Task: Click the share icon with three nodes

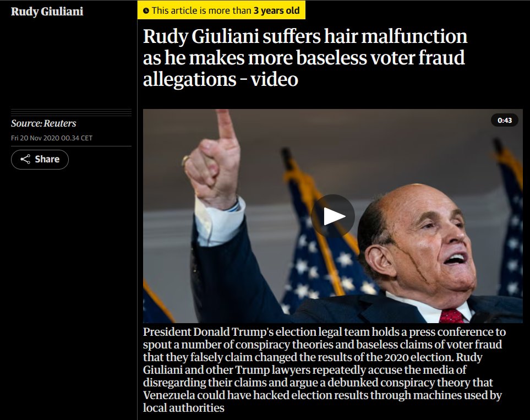Action: pyautogui.click(x=25, y=159)
